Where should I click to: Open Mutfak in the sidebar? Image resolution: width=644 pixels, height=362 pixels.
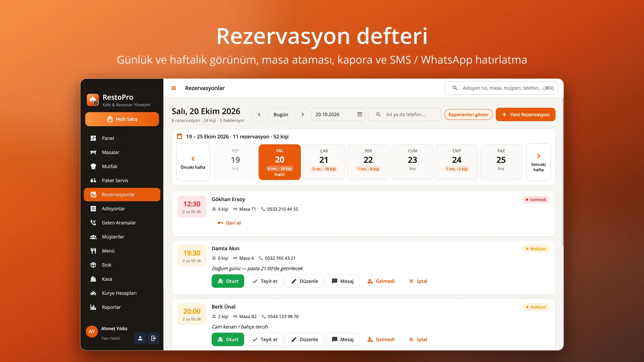tap(122, 166)
